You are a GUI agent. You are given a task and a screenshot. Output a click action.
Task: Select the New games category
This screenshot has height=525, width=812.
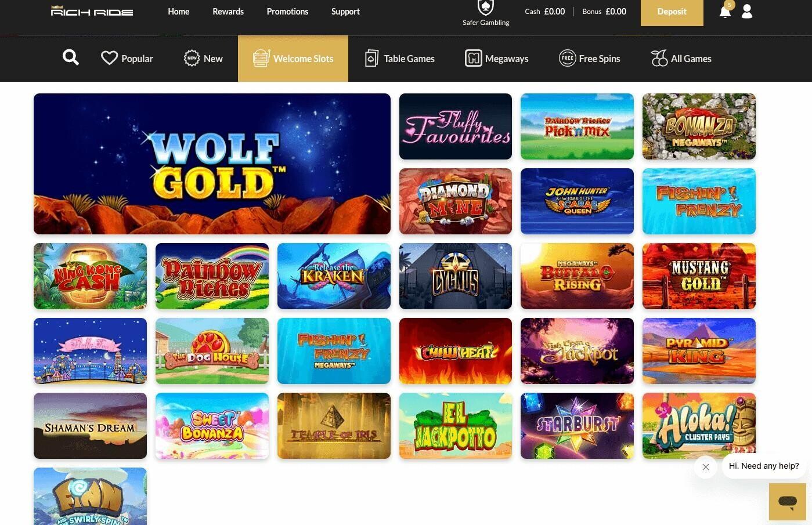click(203, 59)
